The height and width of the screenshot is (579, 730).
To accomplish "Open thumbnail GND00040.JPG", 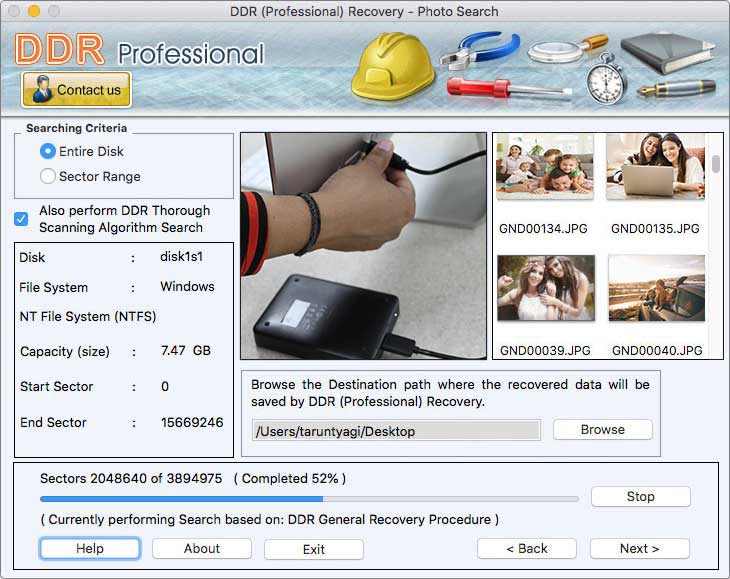I will coord(656,288).
